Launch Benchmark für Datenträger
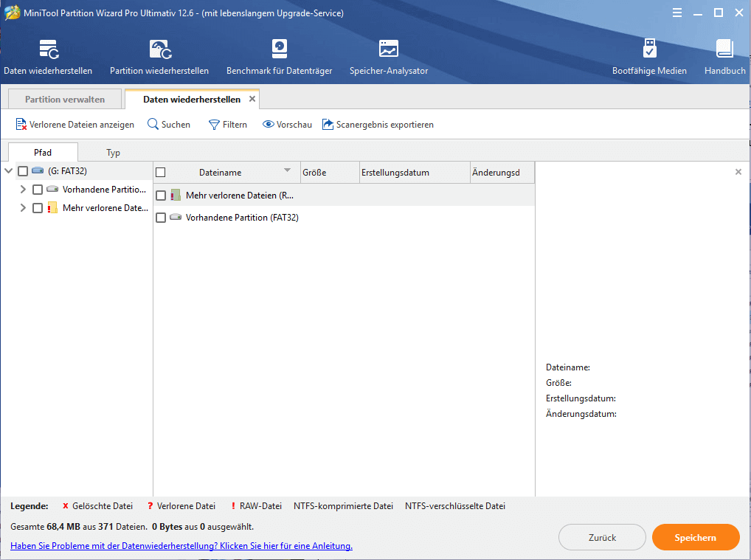The image size is (751, 560). (x=280, y=57)
